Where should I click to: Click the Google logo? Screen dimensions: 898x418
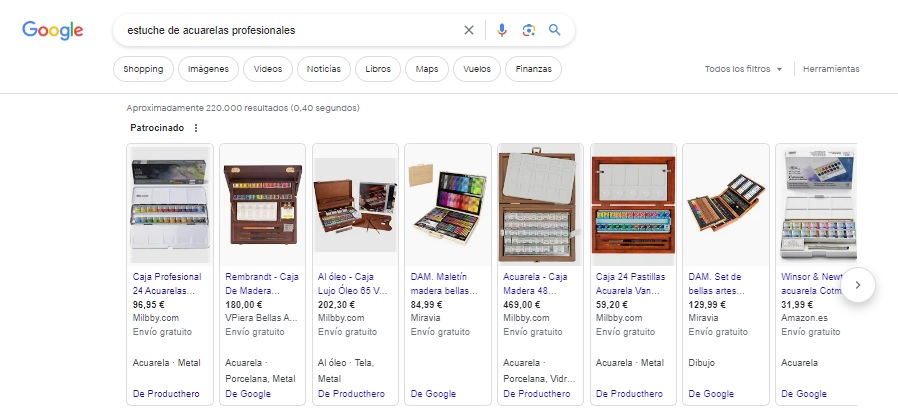[x=52, y=30]
